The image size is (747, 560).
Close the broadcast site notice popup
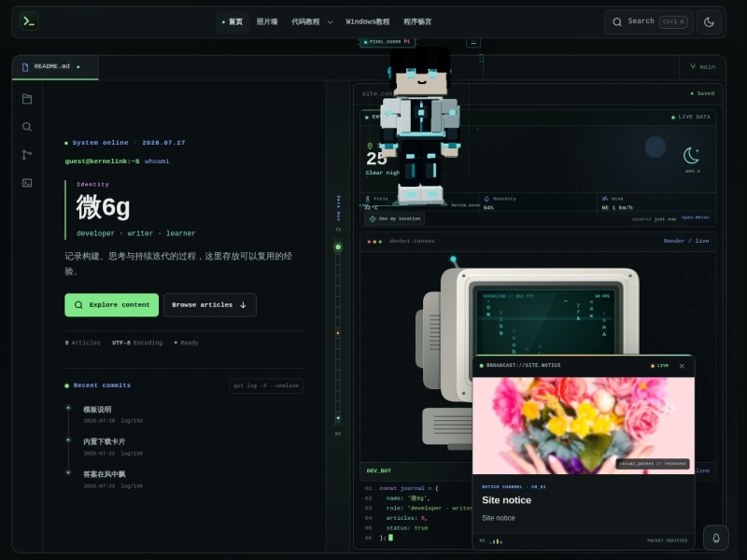[682, 366]
